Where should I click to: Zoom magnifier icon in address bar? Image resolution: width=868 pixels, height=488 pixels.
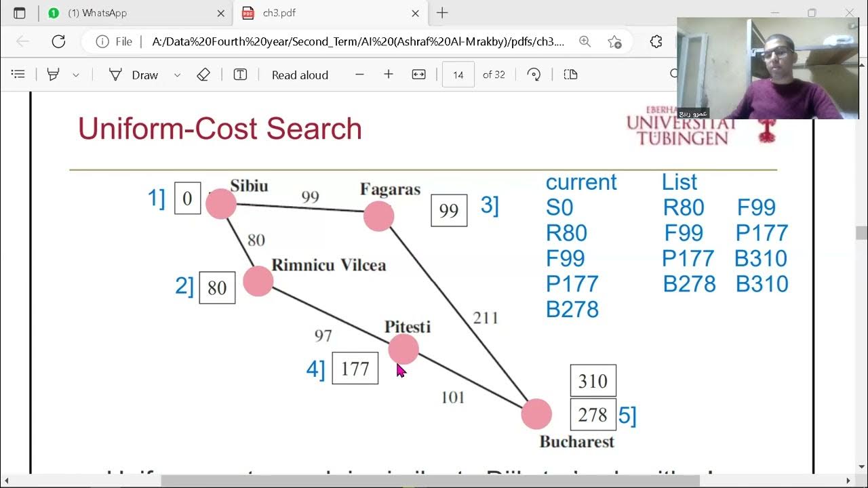(x=585, y=41)
